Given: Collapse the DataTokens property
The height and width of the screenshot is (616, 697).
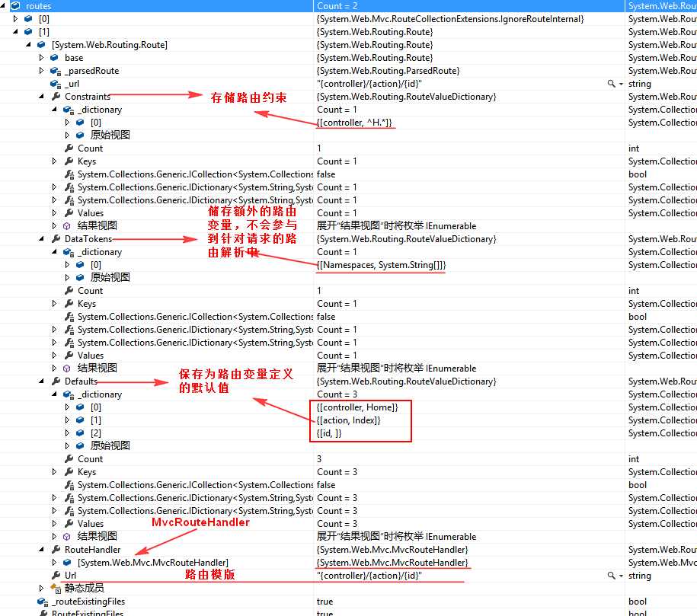Looking at the screenshot, I should click(x=41, y=238).
